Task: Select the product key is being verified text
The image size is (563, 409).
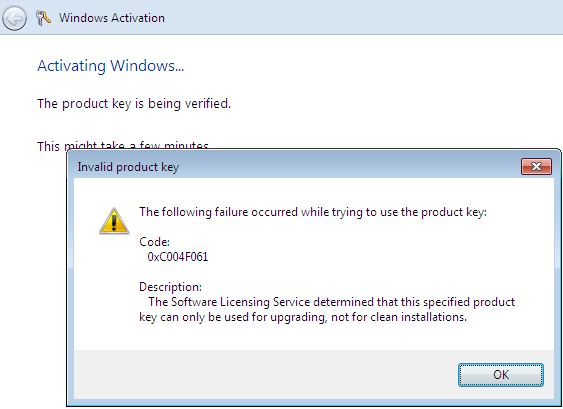Action: click(134, 104)
